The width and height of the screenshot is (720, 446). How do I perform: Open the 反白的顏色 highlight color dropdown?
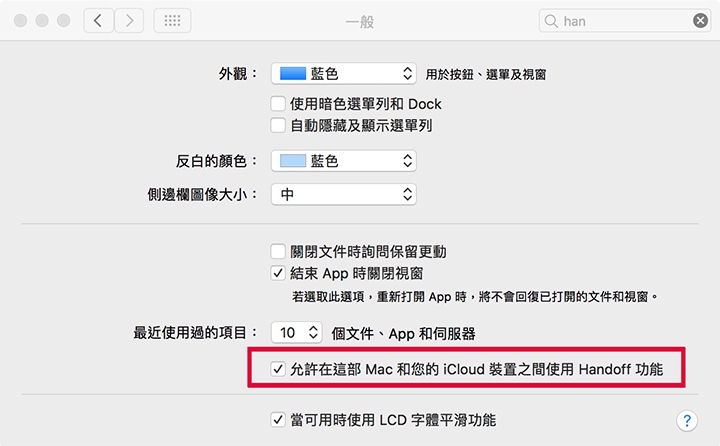point(343,161)
